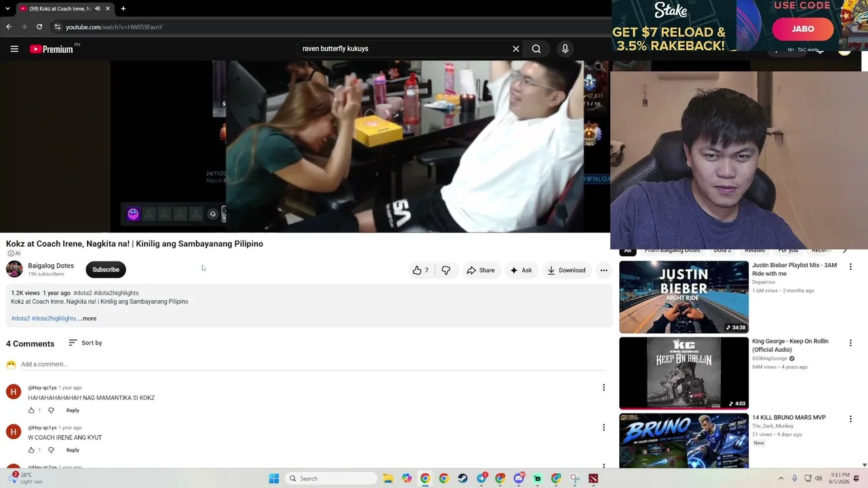Open Telegram from the taskbar
Screen dimensions: 868x488
pos(481,479)
